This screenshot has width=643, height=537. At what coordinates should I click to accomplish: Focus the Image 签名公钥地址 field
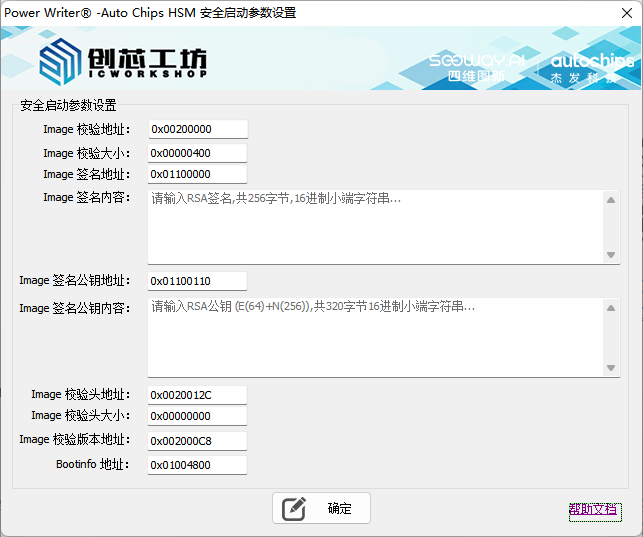pyautogui.click(x=197, y=281)
